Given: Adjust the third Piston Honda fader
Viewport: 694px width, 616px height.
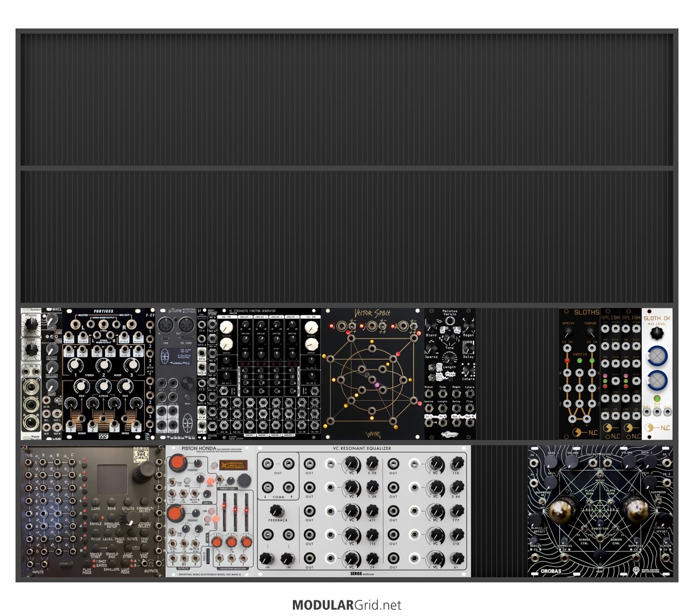Looking at the screenshot, I should (246, 511).
